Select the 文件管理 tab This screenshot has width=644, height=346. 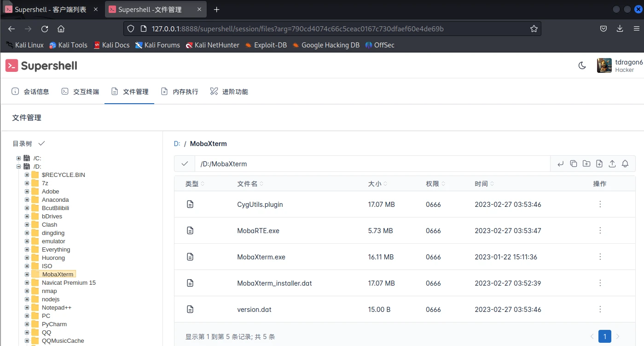click(x=129, y=92)
